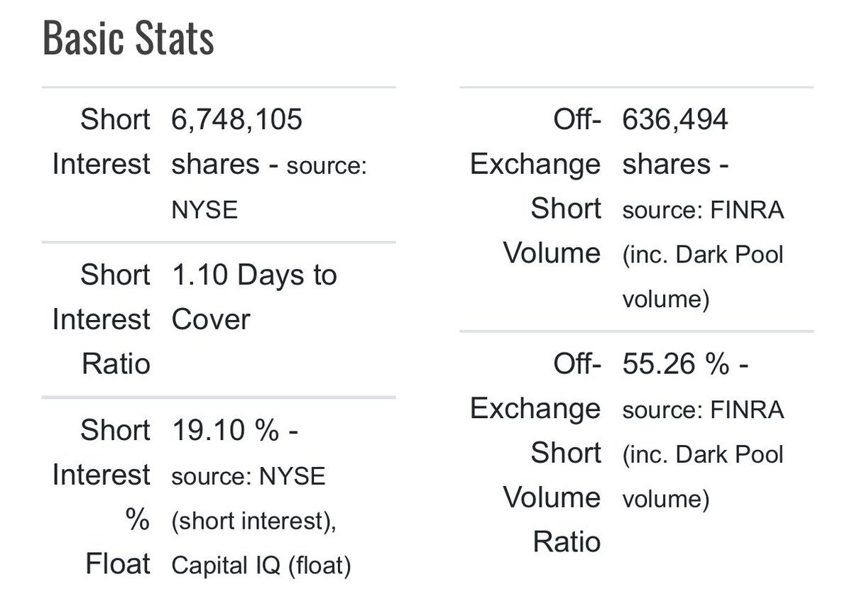852x616 pixels.
Task: Click the Basic Stats heading
Action: 129,39
